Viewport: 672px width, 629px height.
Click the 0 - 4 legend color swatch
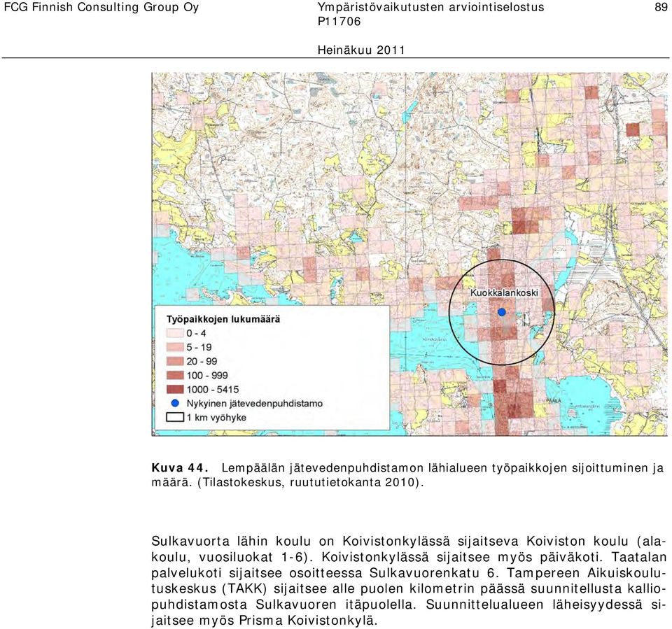[175, 333]
